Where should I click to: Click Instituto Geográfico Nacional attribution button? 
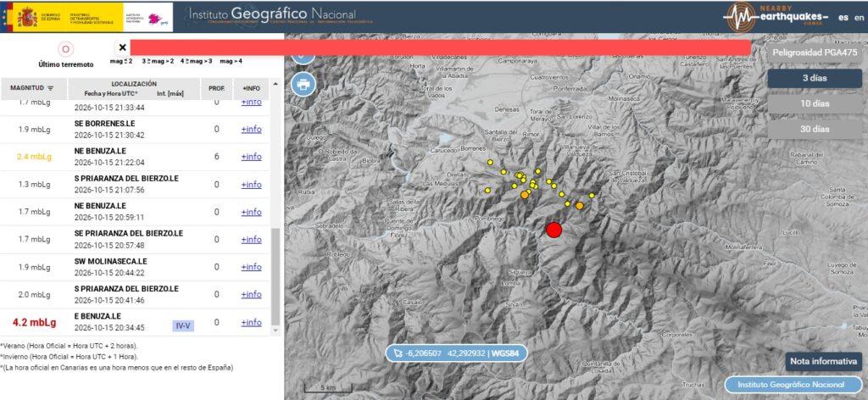[x=793, y=385]
